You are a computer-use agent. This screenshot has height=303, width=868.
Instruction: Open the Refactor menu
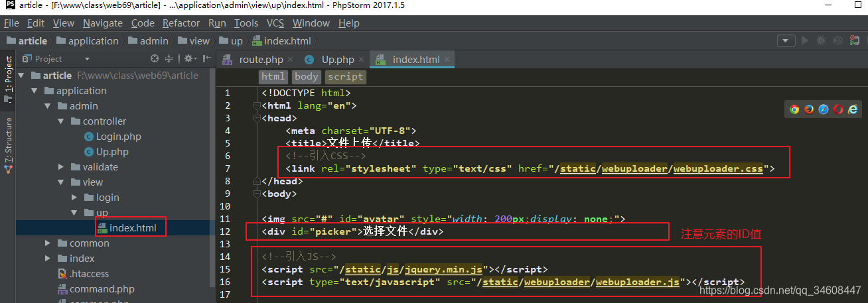click(x=181, y=23)
